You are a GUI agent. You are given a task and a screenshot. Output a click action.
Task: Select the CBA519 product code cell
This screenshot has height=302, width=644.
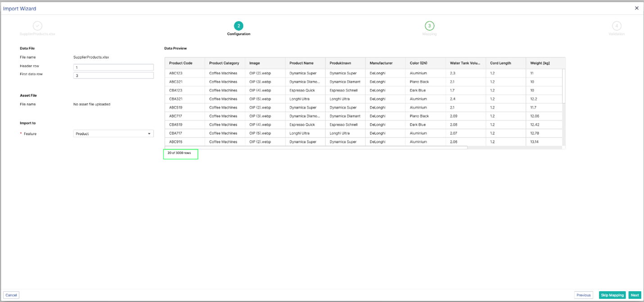click(185, 125)
